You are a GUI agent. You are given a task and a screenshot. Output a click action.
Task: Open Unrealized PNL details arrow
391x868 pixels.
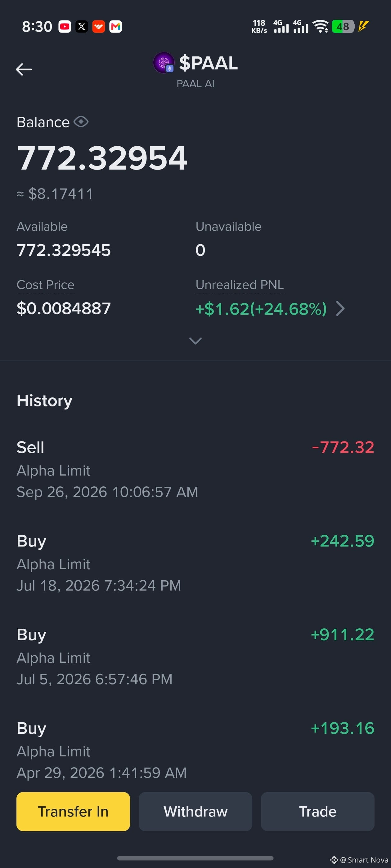[x=340, y=309]
